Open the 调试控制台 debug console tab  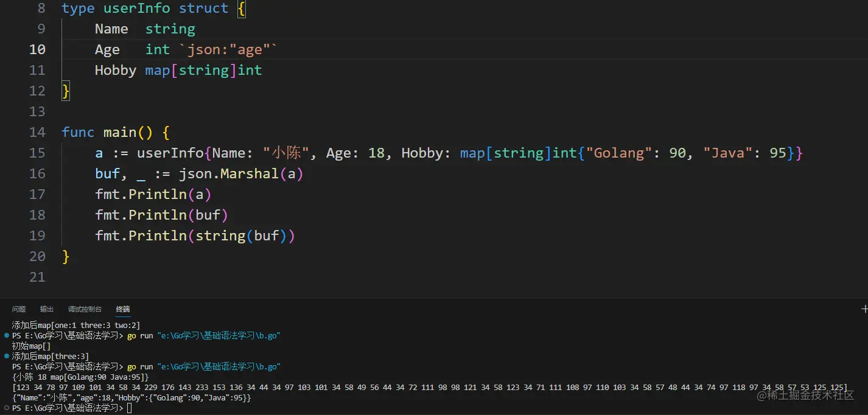point(85,309)
